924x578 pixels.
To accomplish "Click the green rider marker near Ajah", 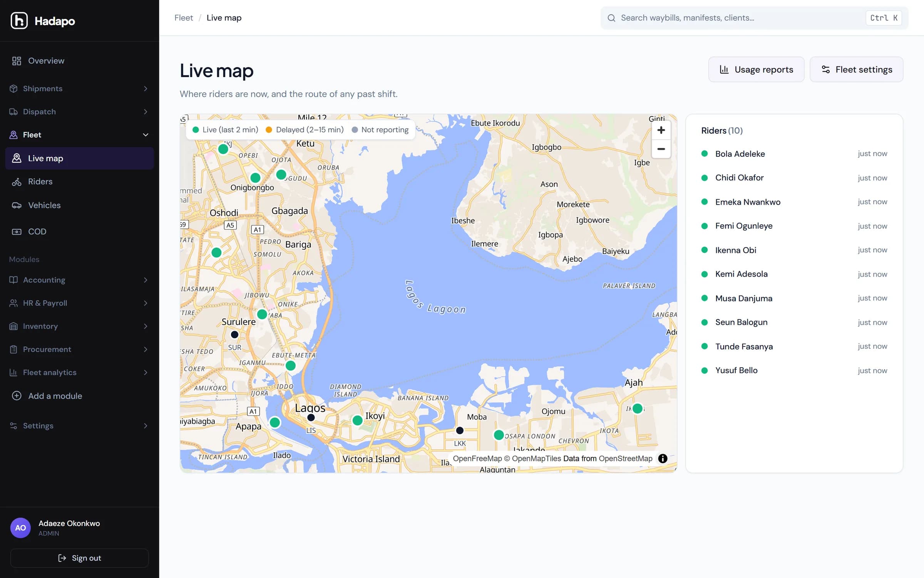I will coord(638,408).
